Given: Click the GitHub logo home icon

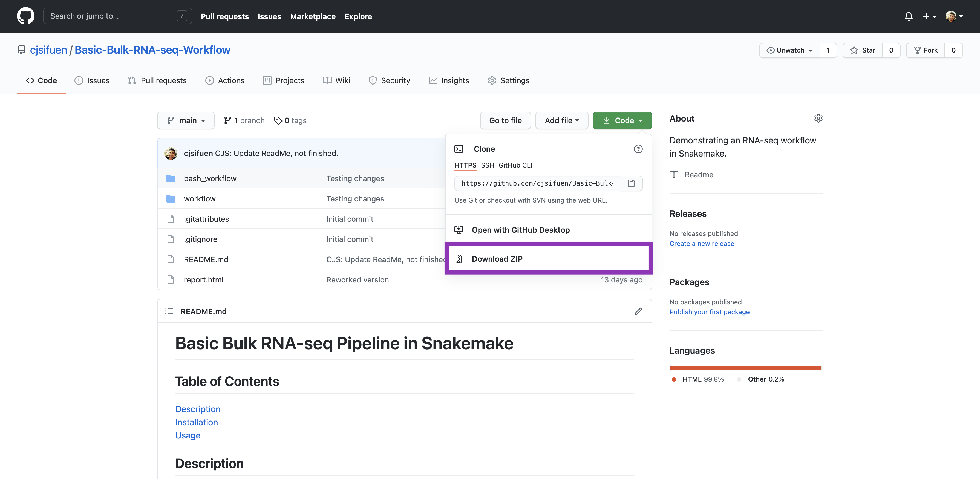Looking at the screenshot, I should (x=25, y=16).
